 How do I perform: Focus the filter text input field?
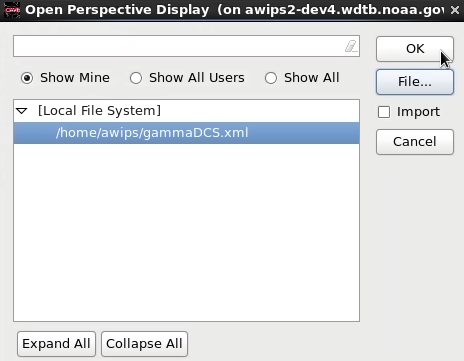point(178,46)
